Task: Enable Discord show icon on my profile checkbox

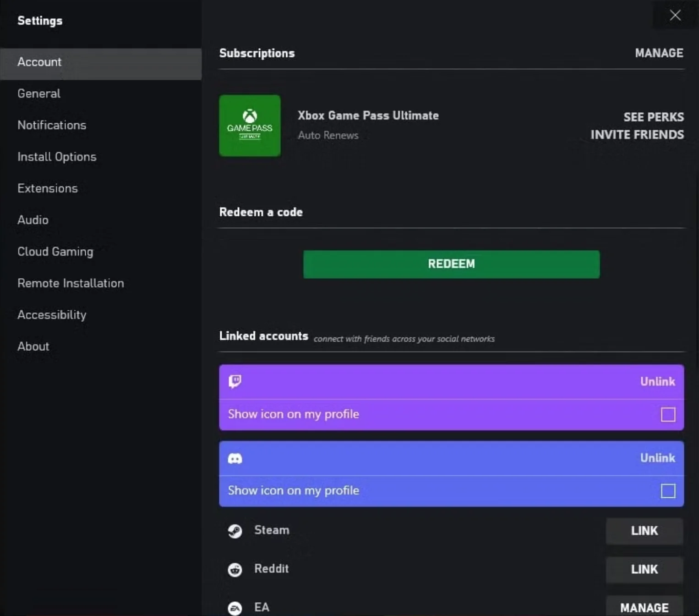Action: [x=668, y=491]
